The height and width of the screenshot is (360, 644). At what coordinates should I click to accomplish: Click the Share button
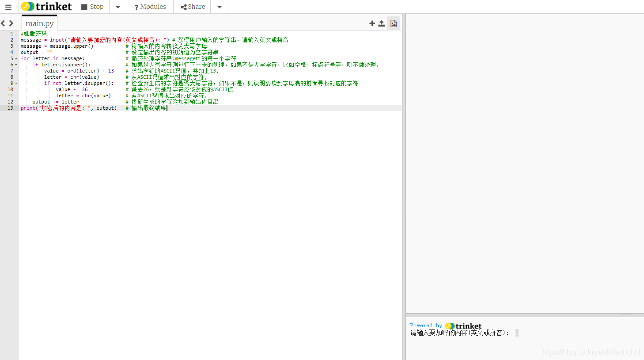click(x=193, y=7)
